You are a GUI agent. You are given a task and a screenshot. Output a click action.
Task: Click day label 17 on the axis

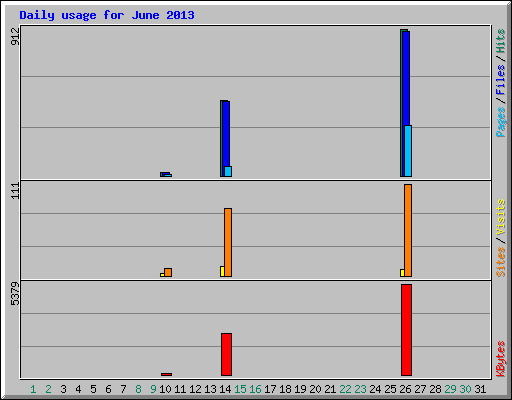(x=270, y=389)
